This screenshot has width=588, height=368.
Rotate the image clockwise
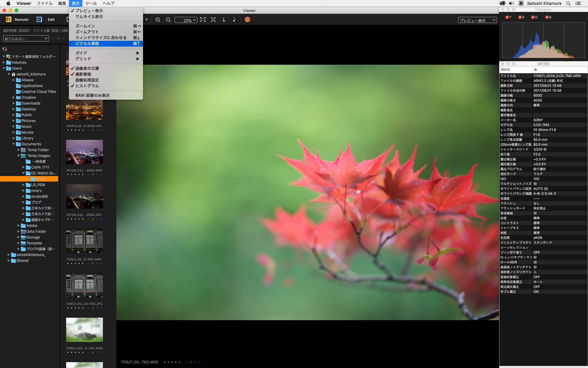[x=234, y=19]
